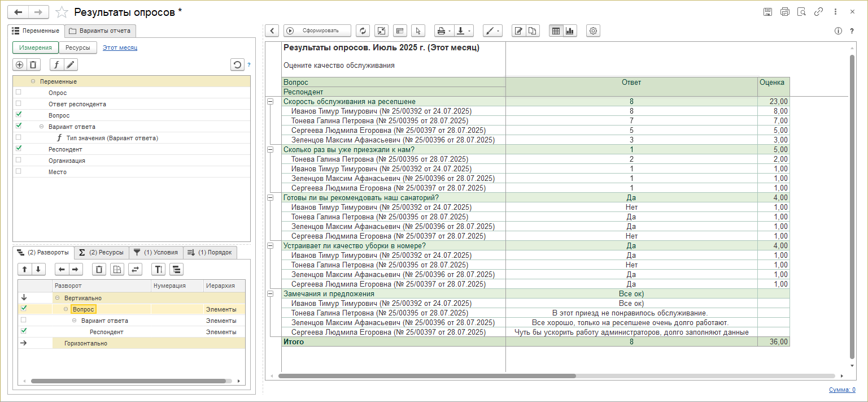This screenshot has height=402, width=868.
Task: Collapse the Скорость обслуживания на ресепшене group
Action: coord(270,102)
